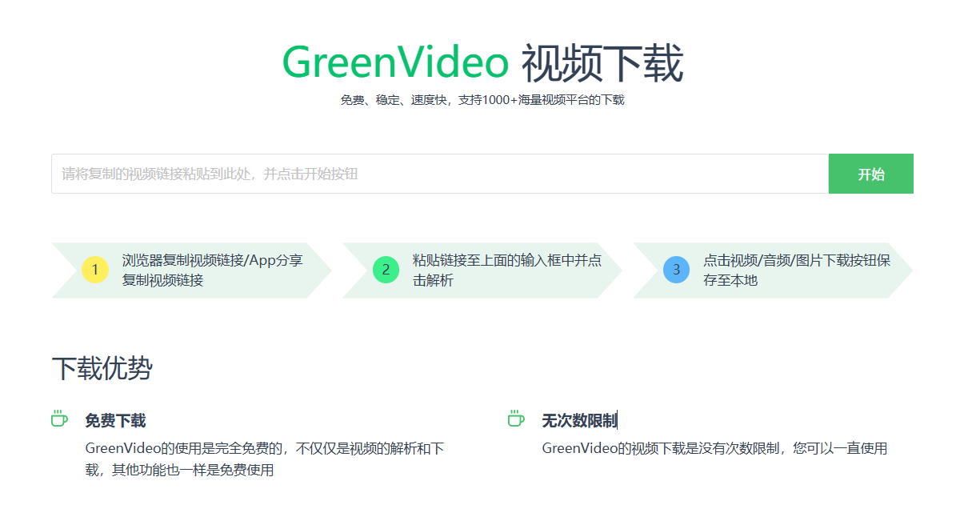This screenshot has height=517, width=980.
Task: Click the 免费下载 heading label
Action: point(110,419)
